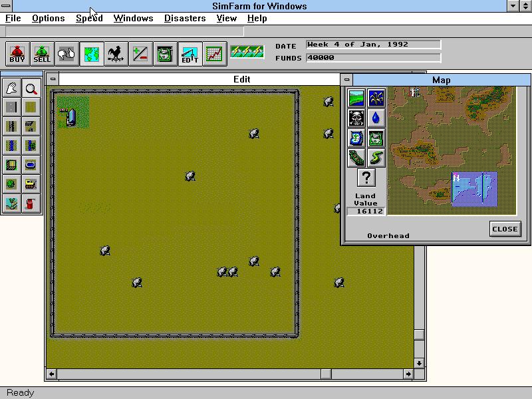Image resolution: width=532 pixels, height=399 pixels.
Task: Open the Windows menu
Action: pyautogui.click(x=134, y=19)
